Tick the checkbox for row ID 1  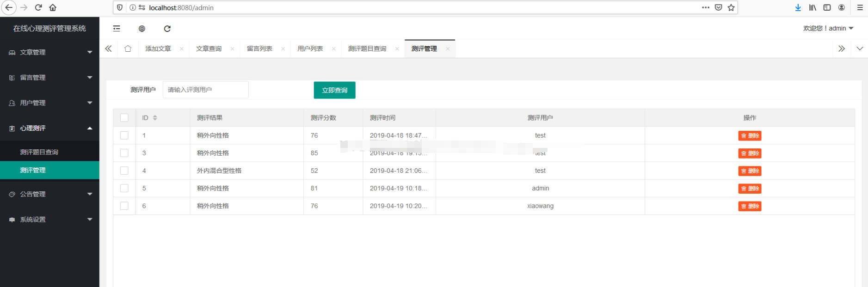[124, 135]
